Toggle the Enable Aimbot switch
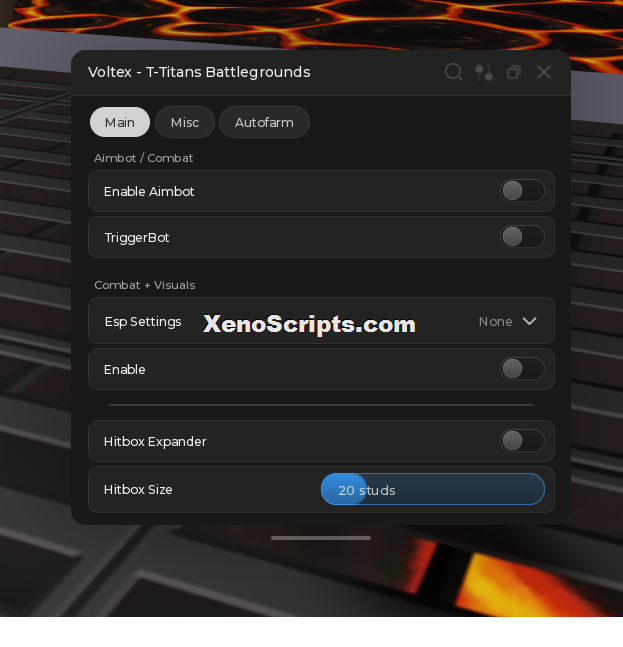The image size is (623, 647). [x=522, y=191]
